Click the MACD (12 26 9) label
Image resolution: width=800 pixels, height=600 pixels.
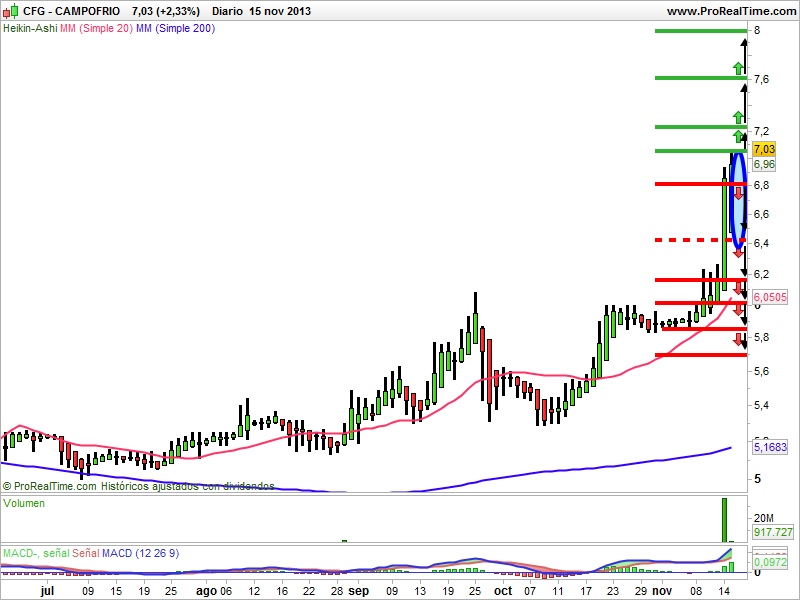(140, 553)
